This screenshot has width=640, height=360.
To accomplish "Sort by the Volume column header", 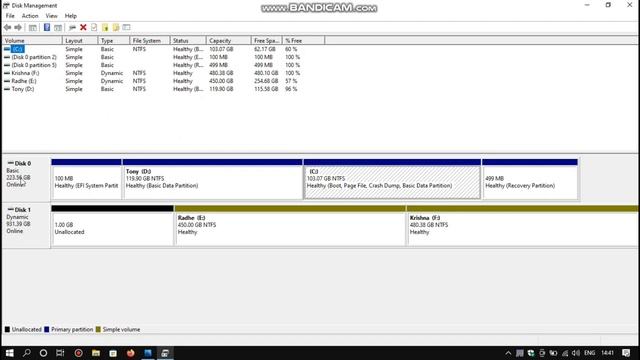I will tap(32, 40).
